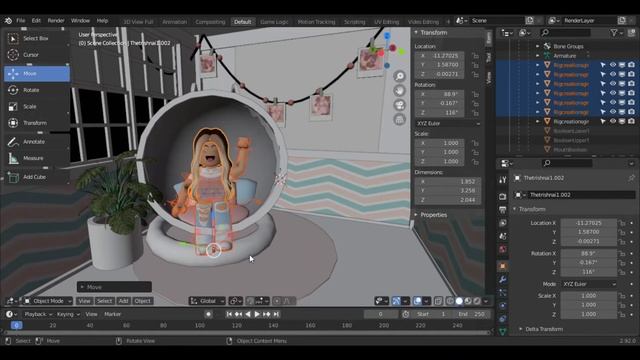Open the Global orientation dropdown
Viewport: 640px width, 360px height.
pos(207,301)
